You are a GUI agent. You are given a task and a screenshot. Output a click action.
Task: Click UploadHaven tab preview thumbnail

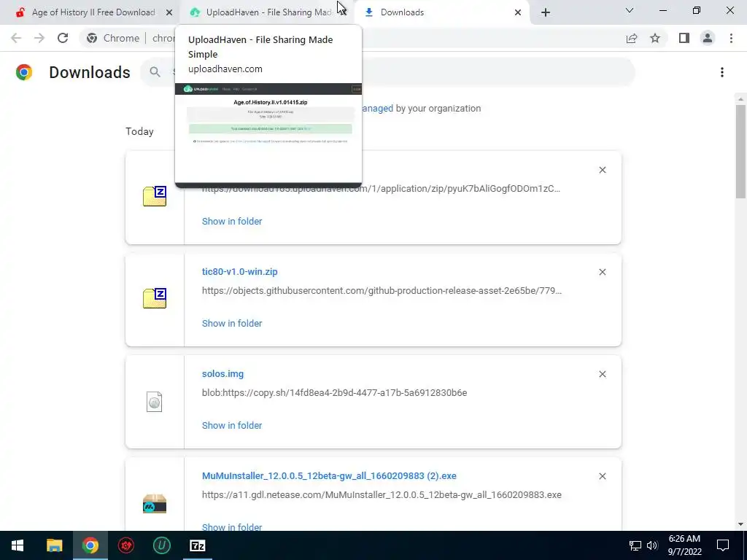pyautogui.click(x=268, y=133)
